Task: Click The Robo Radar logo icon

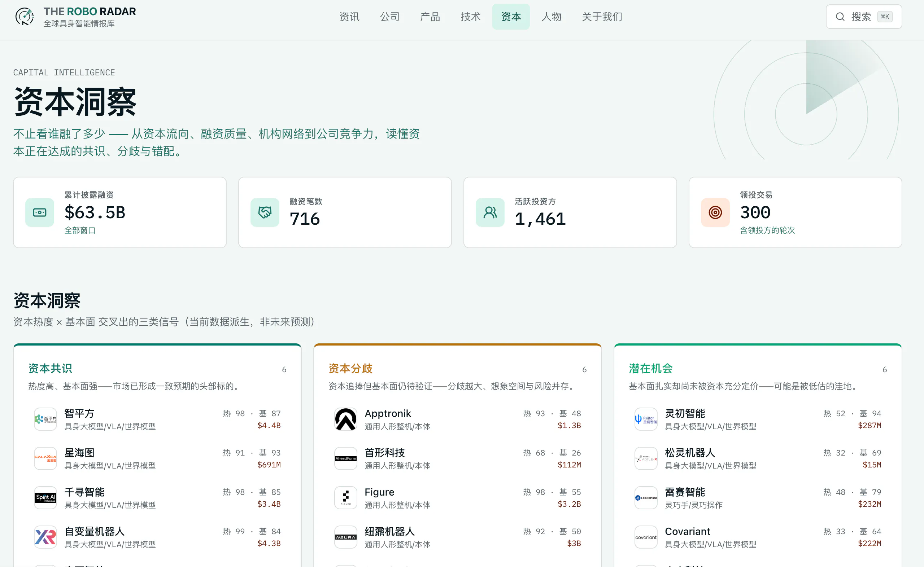Action: point(25,17)
